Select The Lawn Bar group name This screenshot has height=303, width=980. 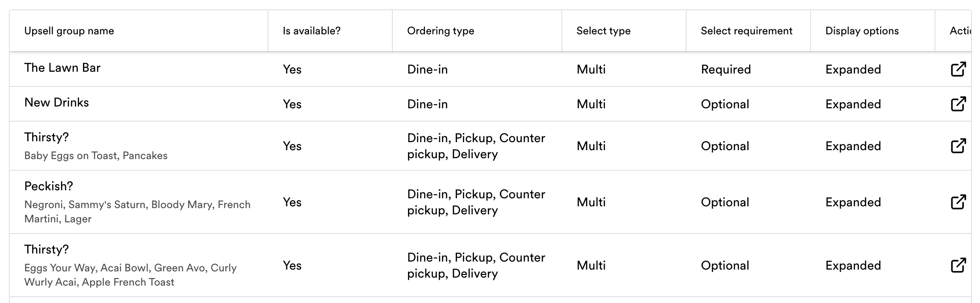pyautogui.click(x=62, y=68)
